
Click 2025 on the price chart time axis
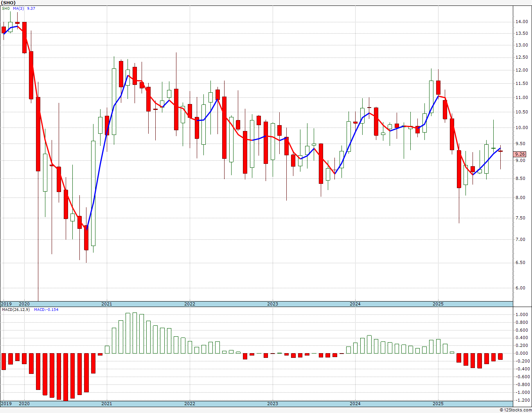[438, 304]
